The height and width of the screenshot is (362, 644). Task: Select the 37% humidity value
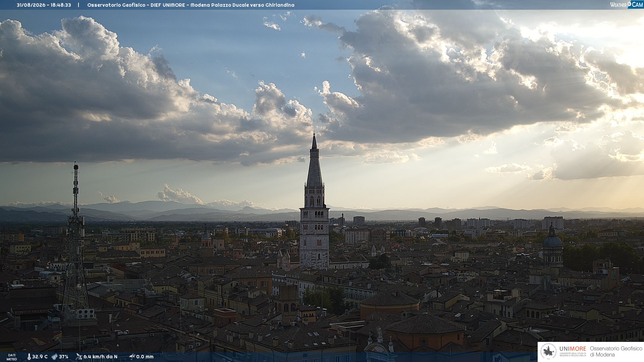coord(64,357)
